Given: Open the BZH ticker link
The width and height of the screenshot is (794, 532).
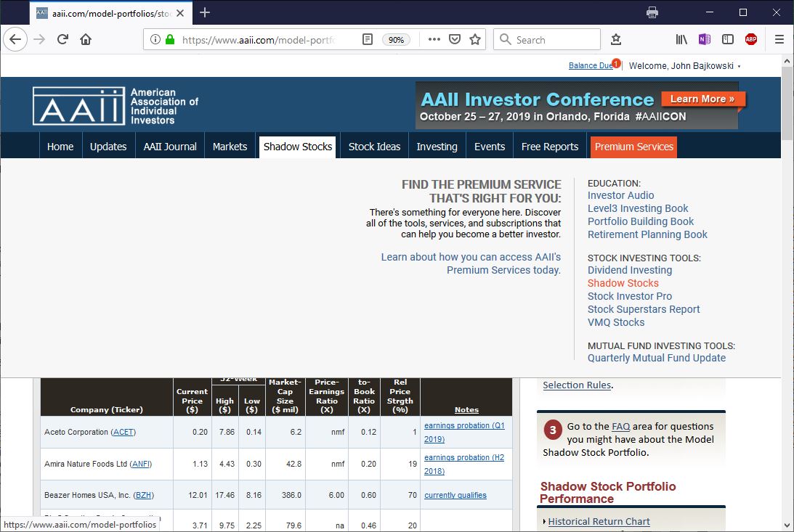Looking at the screenshot, I should pos(143,495).
